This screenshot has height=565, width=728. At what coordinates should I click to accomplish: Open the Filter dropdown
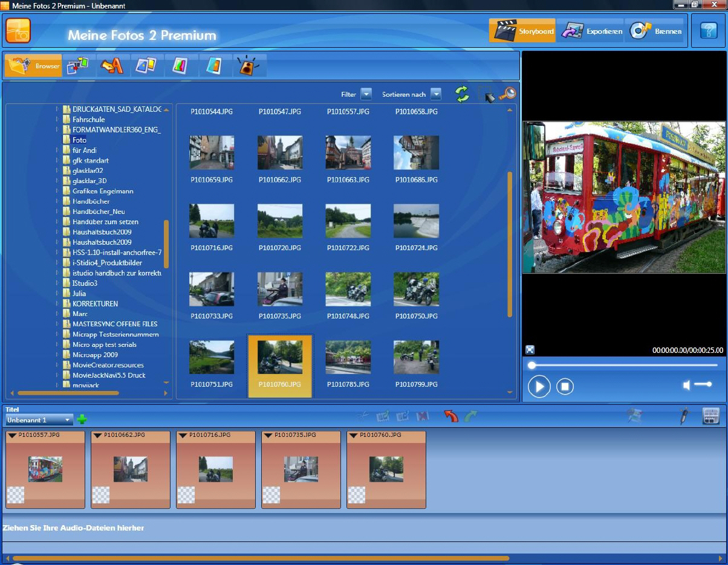pyautogui.click(x=366, y=94)
